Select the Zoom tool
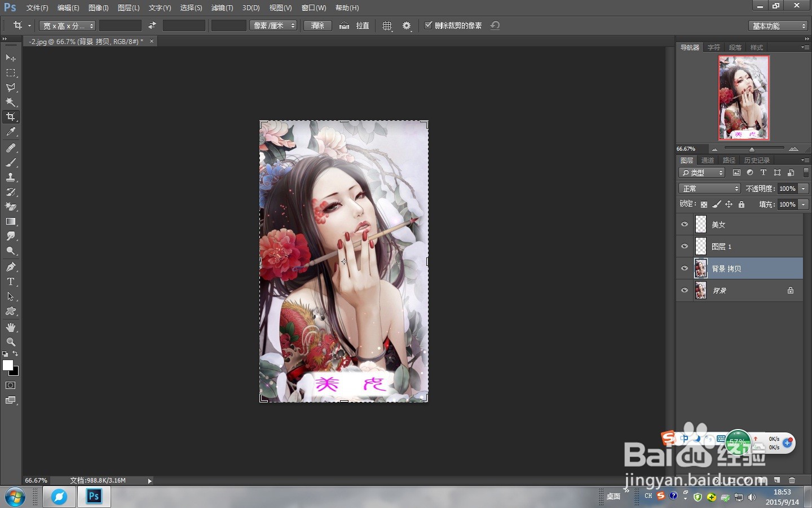The image size is (812, 508). click(x=10, y=341)
